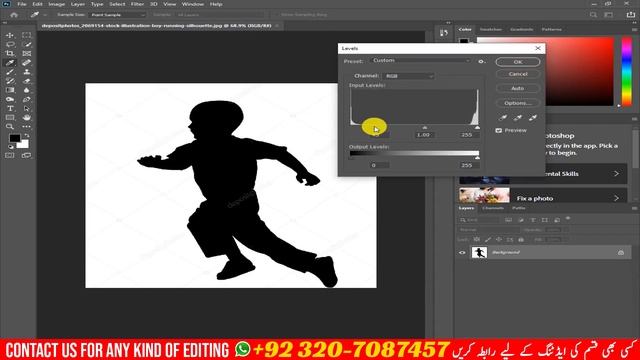Select the Spot Healing Brush tool

click(x=27, y=63)
